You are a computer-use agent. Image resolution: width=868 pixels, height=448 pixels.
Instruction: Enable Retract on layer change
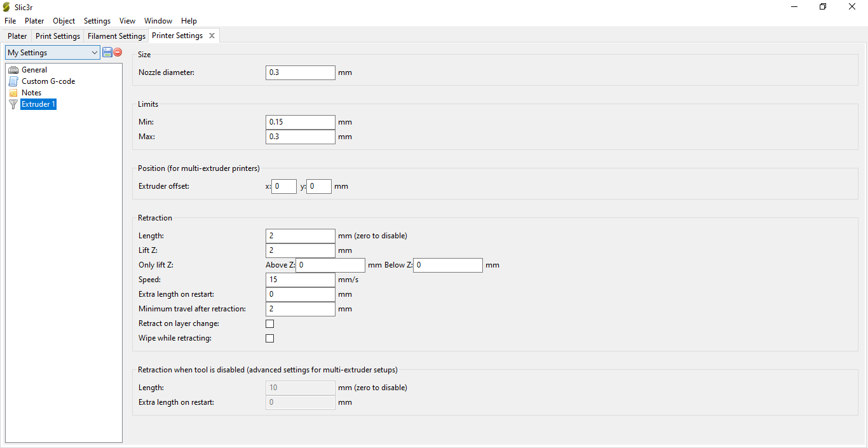(x=269, y=323)
